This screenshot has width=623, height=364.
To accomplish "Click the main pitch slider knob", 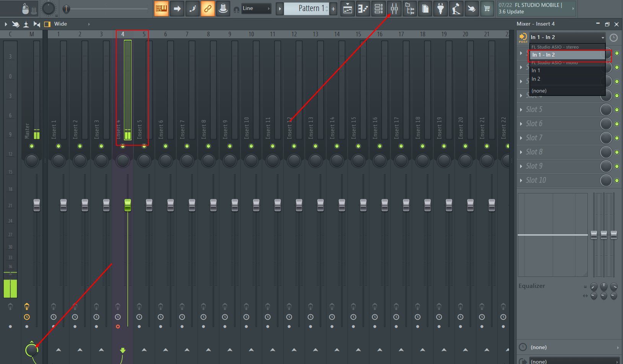I will (x=66, y=8).
